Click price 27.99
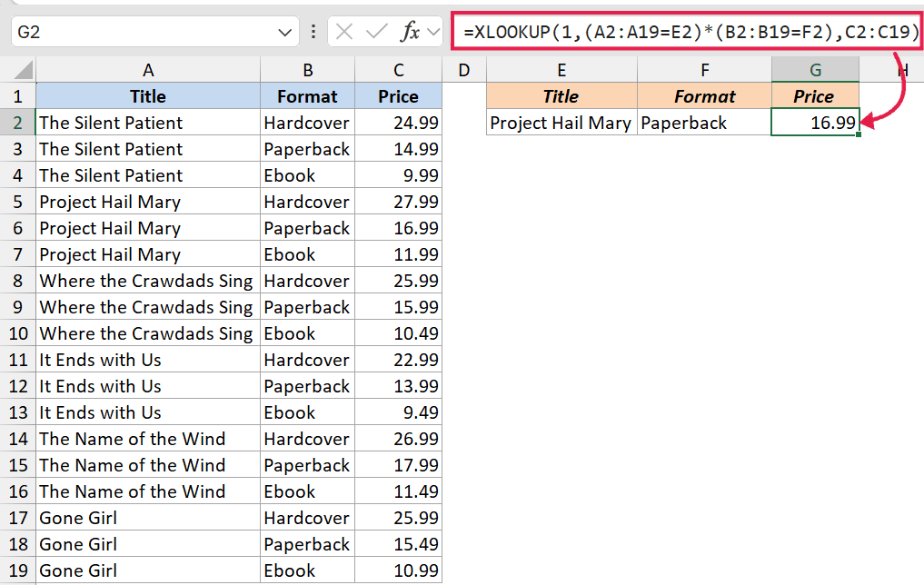 pyautogui.click(x=398, y=202)
